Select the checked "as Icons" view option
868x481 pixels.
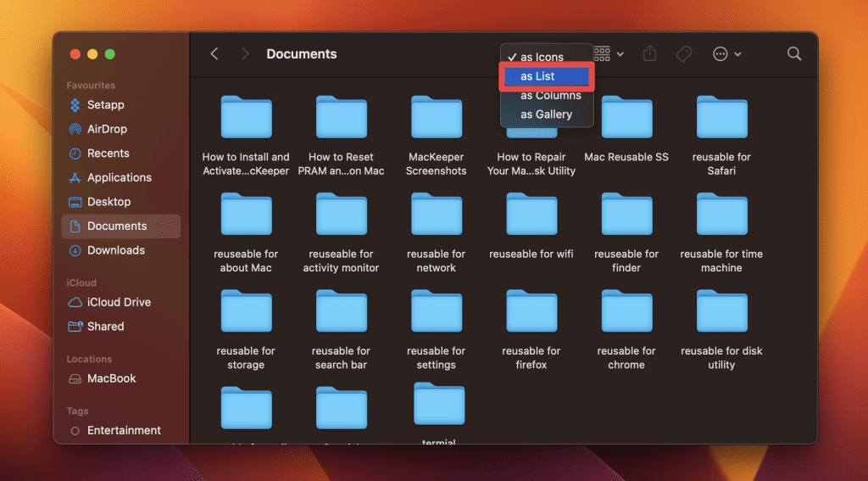click(542, 57)
